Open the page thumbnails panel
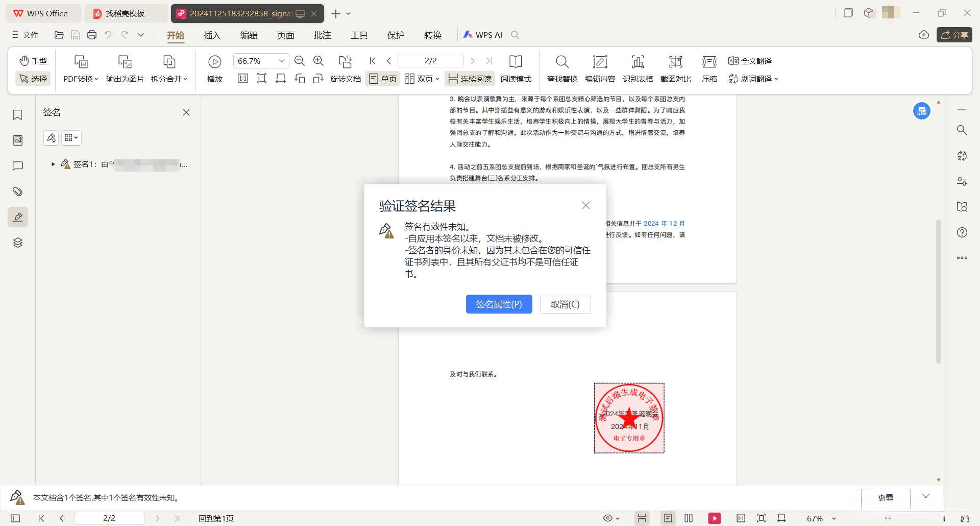This screenshot has height=526, width=980. (x=18, y=140)
